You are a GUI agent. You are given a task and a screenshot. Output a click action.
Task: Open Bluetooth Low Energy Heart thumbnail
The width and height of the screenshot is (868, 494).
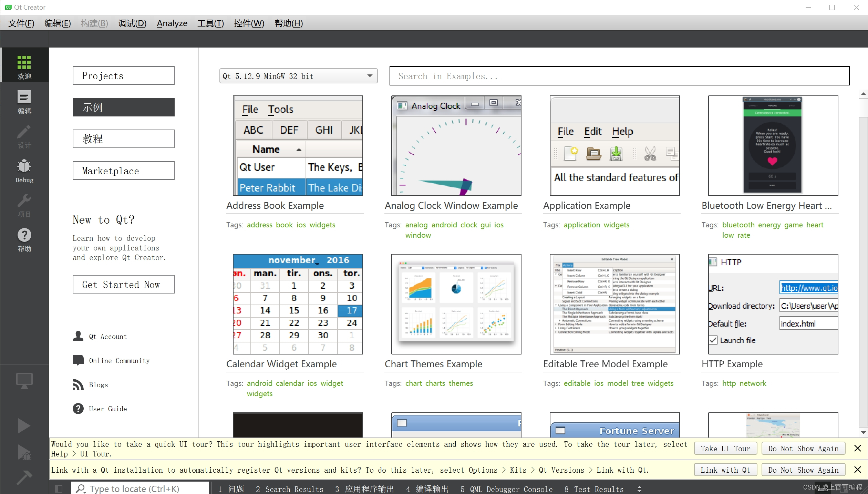point(773,146)
